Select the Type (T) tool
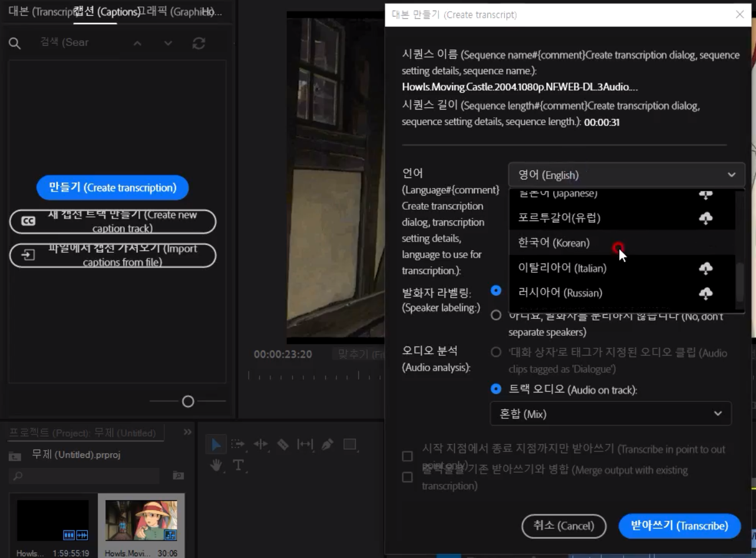 click(x=238, y=465)
